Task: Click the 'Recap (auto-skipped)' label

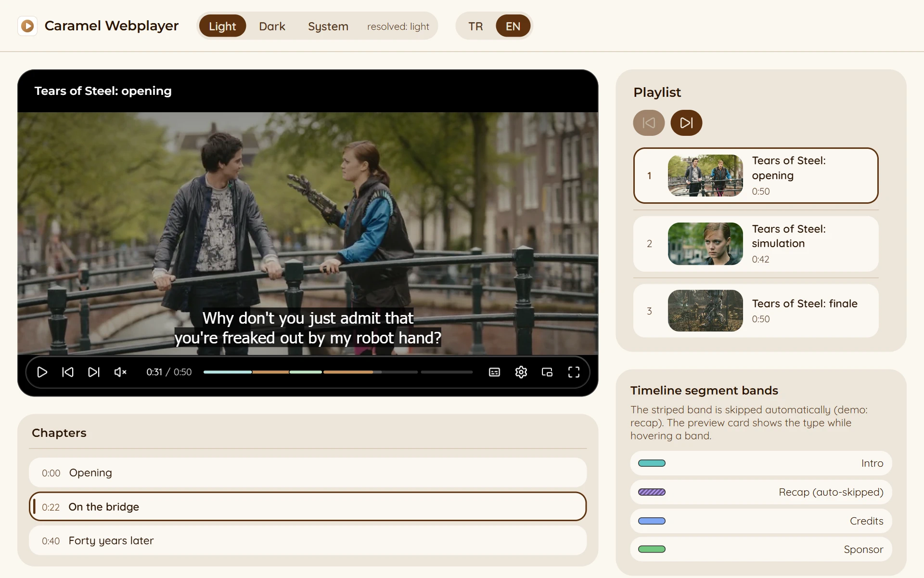Action: coord(831,492)
